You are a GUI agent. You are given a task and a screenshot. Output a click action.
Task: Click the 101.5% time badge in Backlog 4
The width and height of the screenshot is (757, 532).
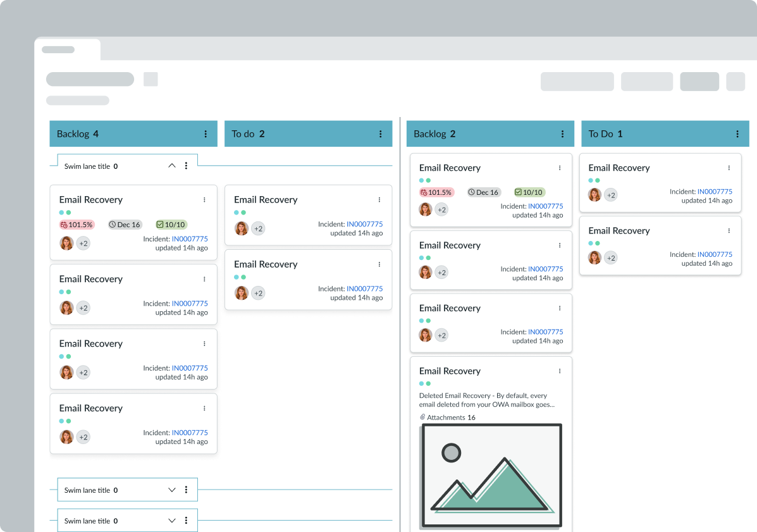[x=77, y=225]
